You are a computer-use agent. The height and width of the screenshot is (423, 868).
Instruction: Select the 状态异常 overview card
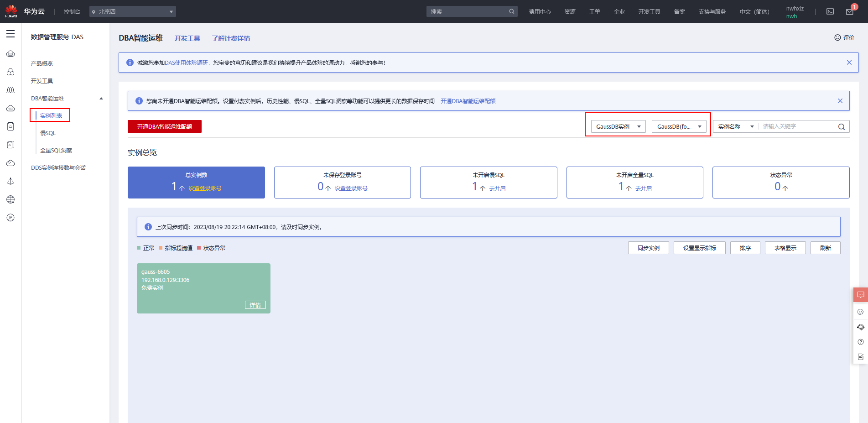pos(781,183)
